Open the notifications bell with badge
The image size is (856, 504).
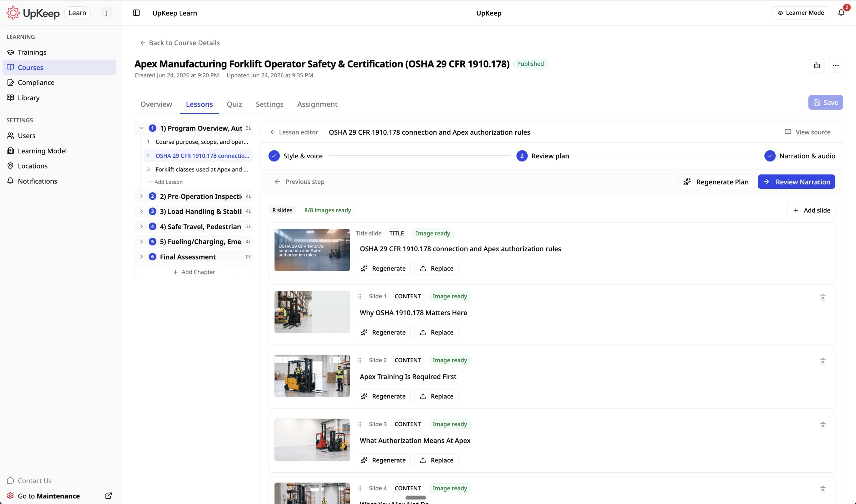[x=841, y=13]
